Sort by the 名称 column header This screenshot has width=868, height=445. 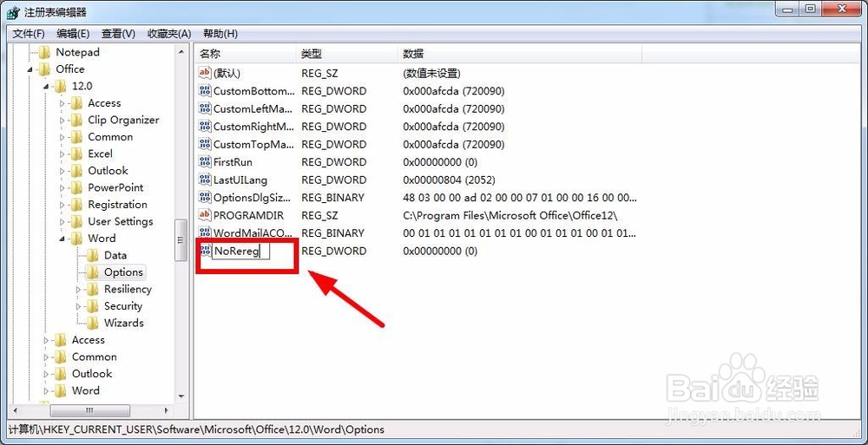tap(246, 54)
